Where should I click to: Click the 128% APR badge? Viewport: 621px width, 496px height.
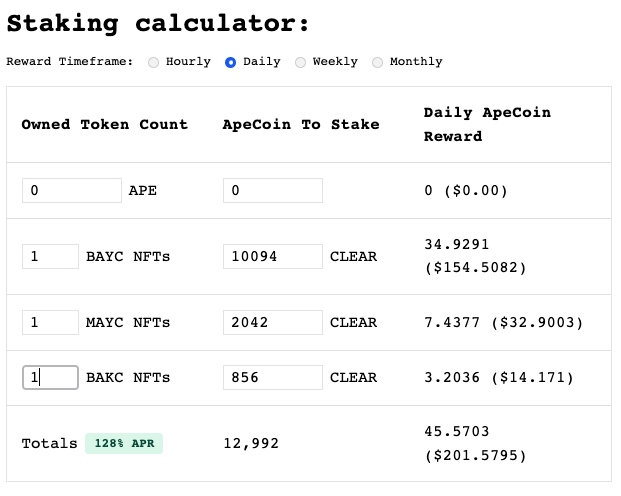(x=124, y=443)
